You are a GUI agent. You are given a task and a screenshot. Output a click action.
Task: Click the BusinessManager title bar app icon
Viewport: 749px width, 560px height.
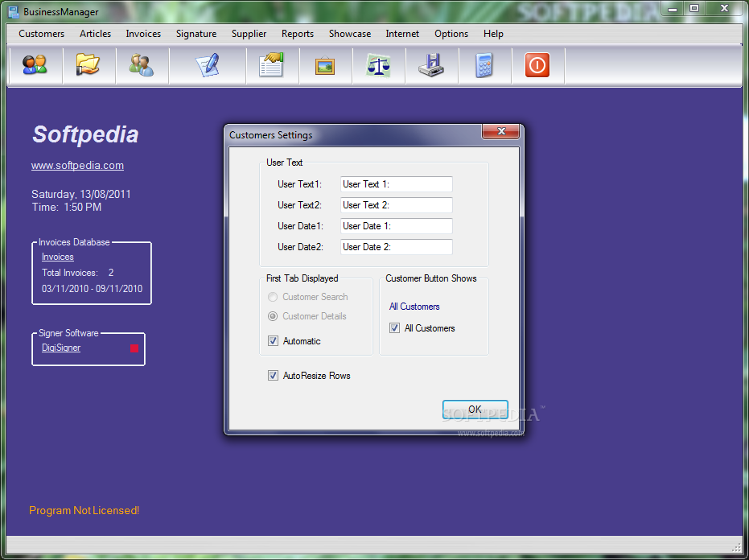(14, 11)
